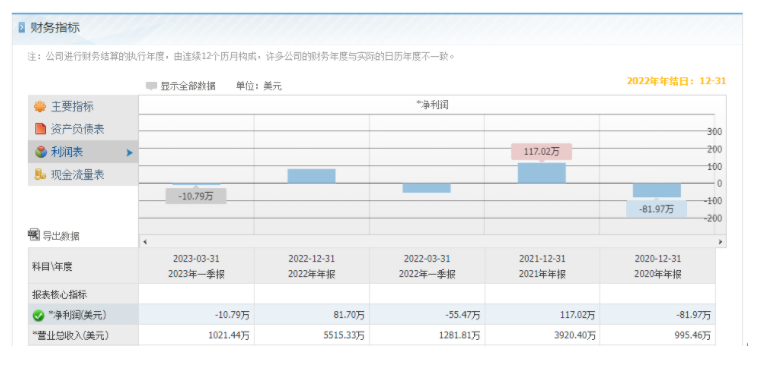760x369 pixels.
Task: Click the -81.97万 chart tooltip label
Action: tap(656, 209)
